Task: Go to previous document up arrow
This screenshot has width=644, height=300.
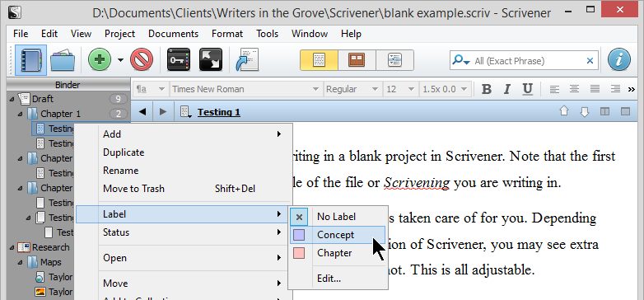Action: click(564, 111)
